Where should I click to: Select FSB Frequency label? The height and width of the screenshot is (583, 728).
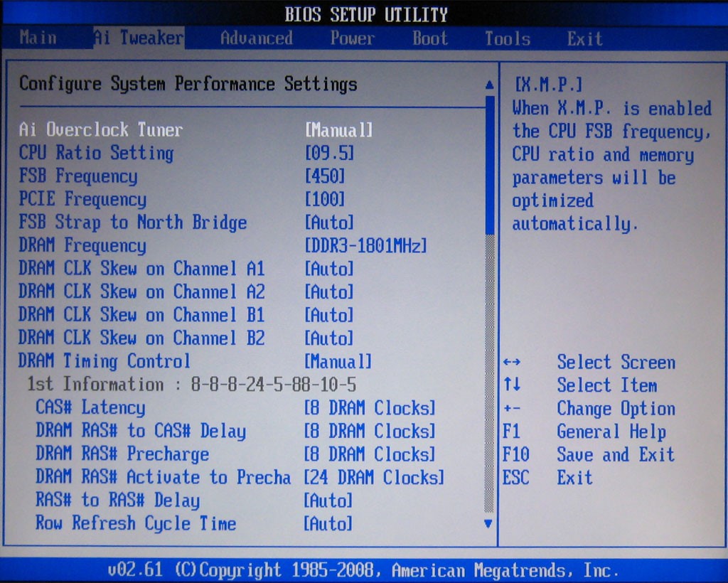(78, 176)
